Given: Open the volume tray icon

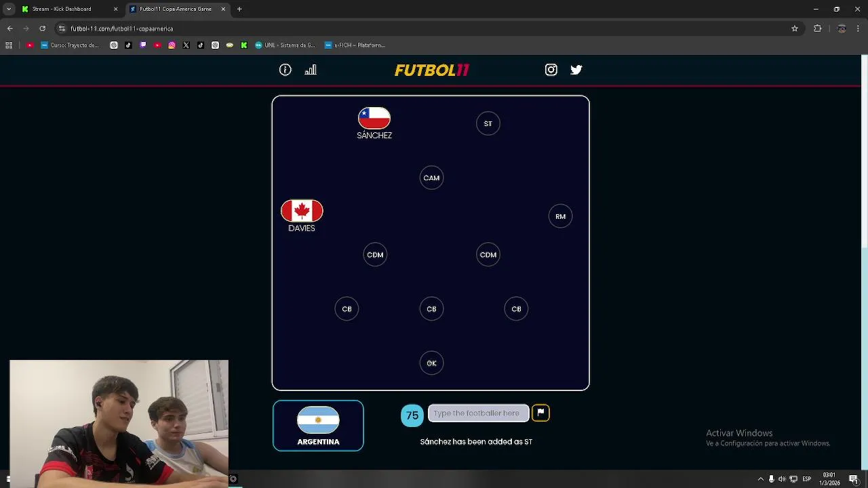Looking at the screenshot, I should [782, 479].
